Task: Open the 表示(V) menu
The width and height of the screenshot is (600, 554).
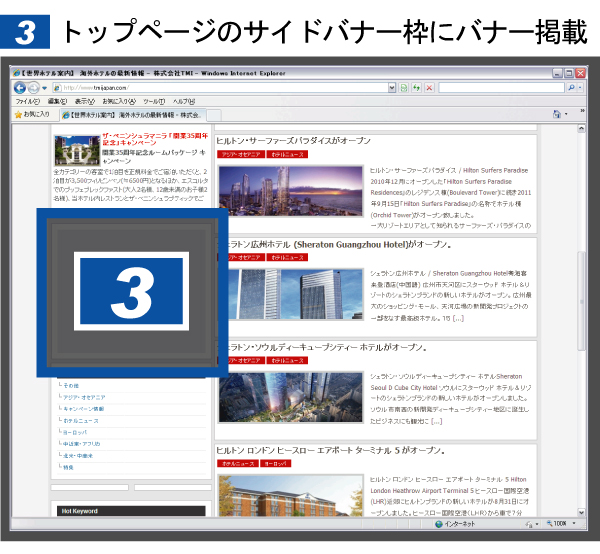Action: [x=85, y=101]
